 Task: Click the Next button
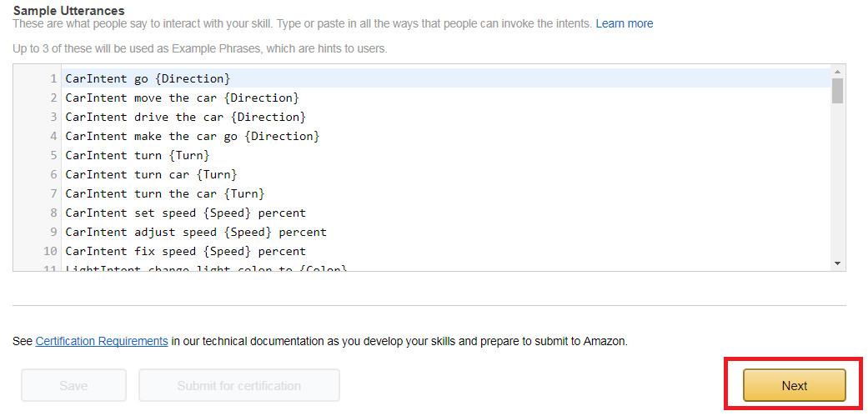(x=794, y=385)
